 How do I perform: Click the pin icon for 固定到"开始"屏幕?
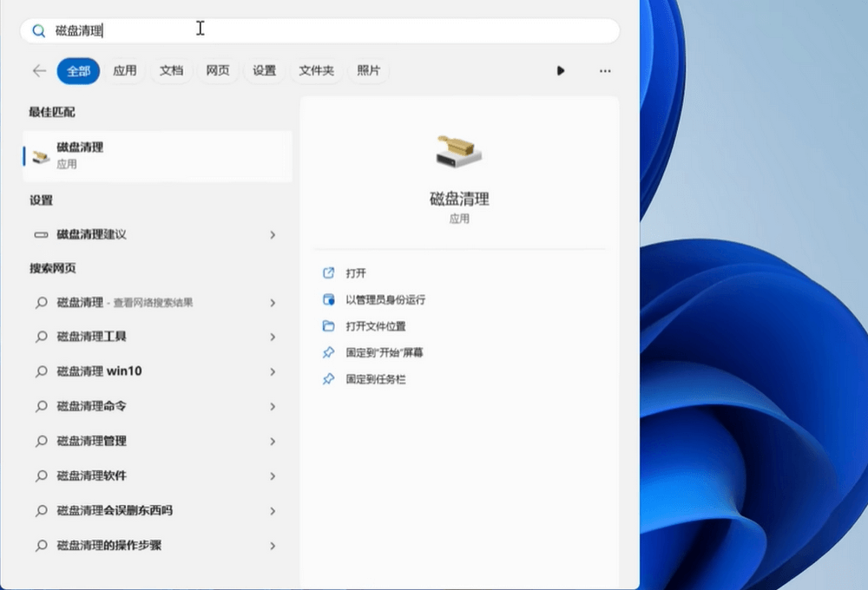pyautogui.click(x=328, y=353)
